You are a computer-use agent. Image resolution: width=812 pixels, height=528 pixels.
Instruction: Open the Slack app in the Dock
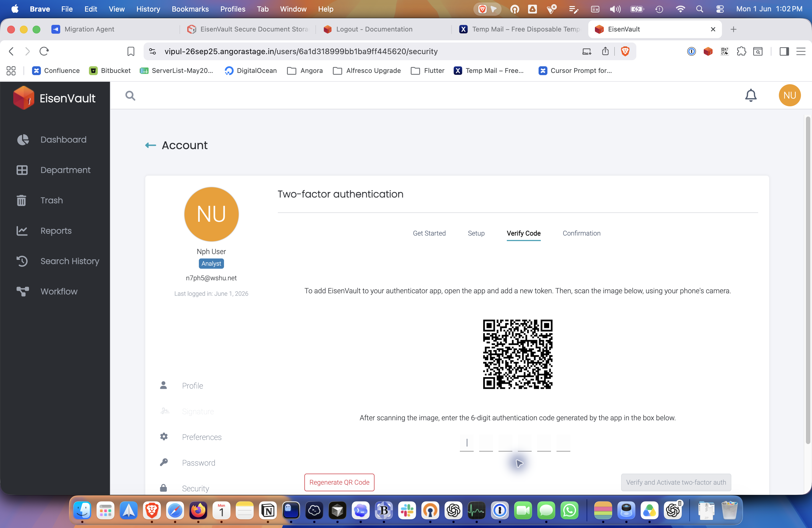pos(407,510)
